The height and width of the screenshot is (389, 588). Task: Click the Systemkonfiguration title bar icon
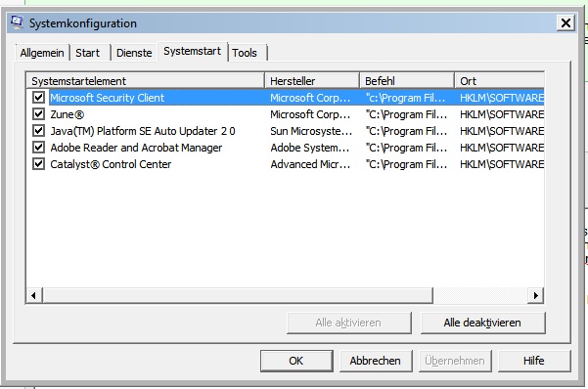17,22
